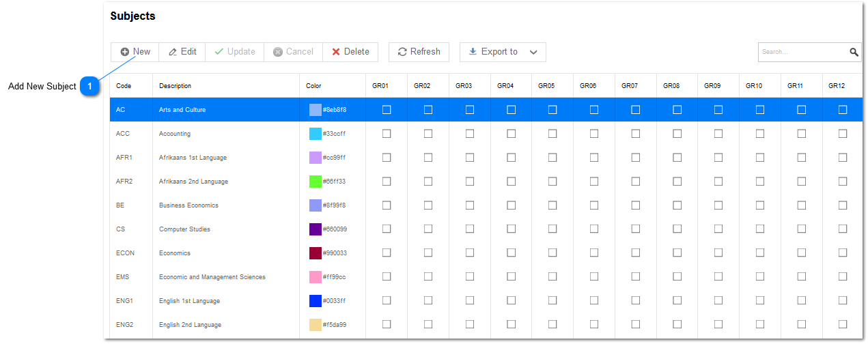Click the Update button
Screen dimensions: 868x344
[234, 52]
